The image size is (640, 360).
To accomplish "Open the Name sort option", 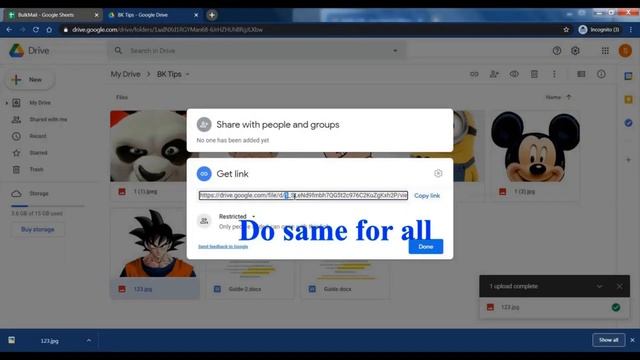I will [x=553, y=97].
